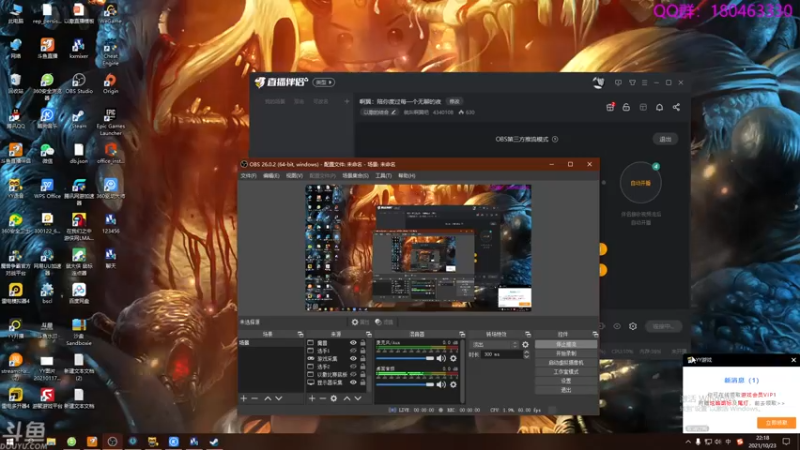Open the notification bell in 直播伴侣
The image size is (800, 450).
659,107
